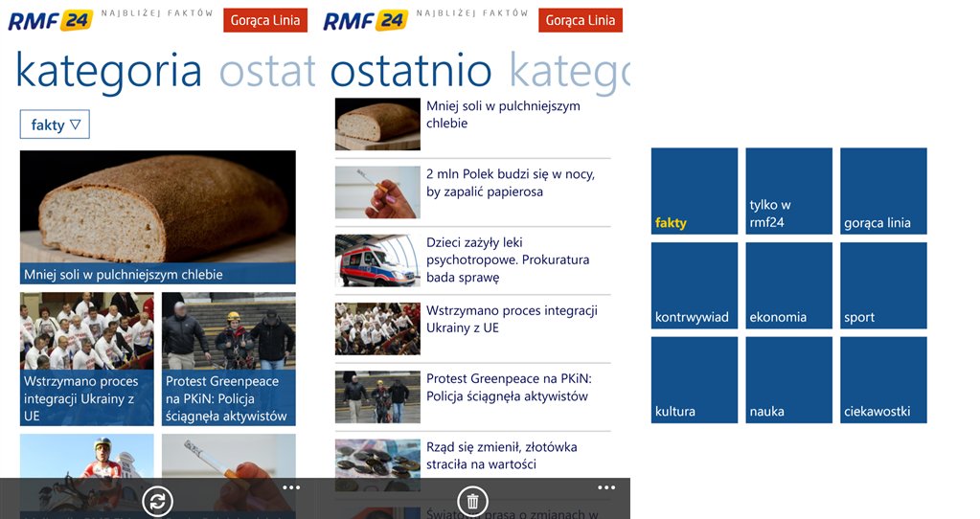
Task: Switch to kategoria tab on middle screen
Action: click(569, 73)
